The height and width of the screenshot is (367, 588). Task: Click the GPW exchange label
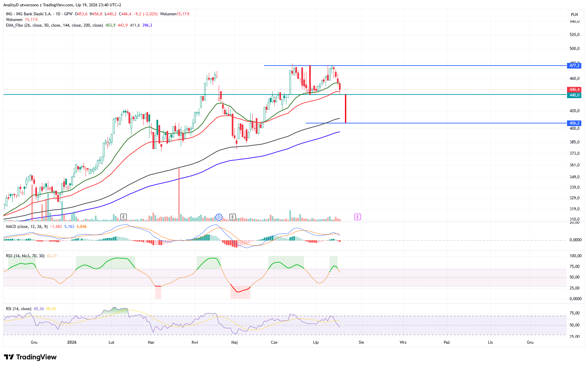tap(68, 14)
